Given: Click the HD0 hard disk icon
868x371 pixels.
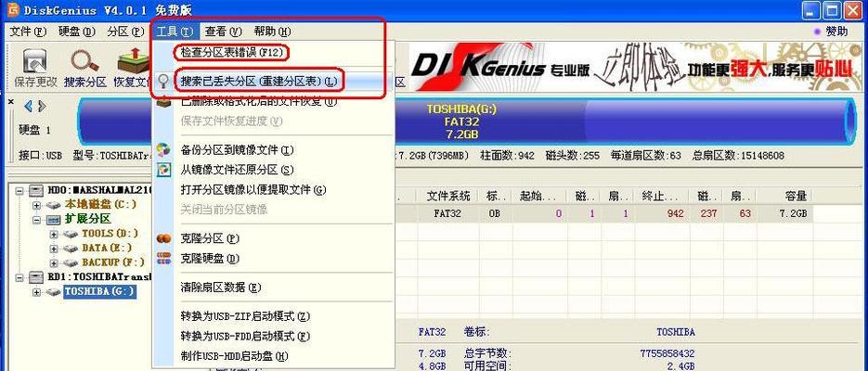Looking at the screenshot, I should (36, 191).
